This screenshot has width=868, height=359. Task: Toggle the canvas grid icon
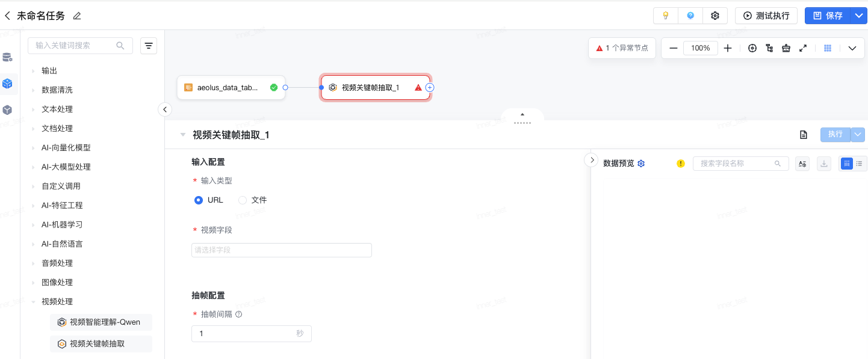pyautogui.click(x=828, y=48)
